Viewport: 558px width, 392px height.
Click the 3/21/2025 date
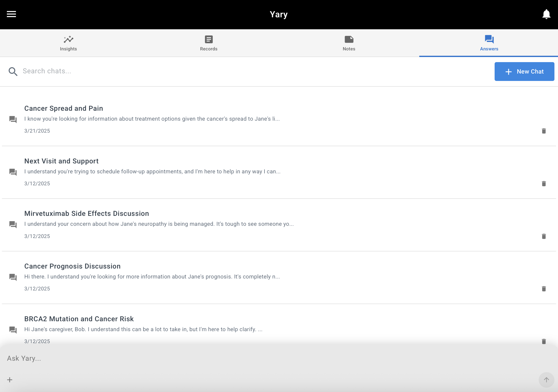point(37,131)
